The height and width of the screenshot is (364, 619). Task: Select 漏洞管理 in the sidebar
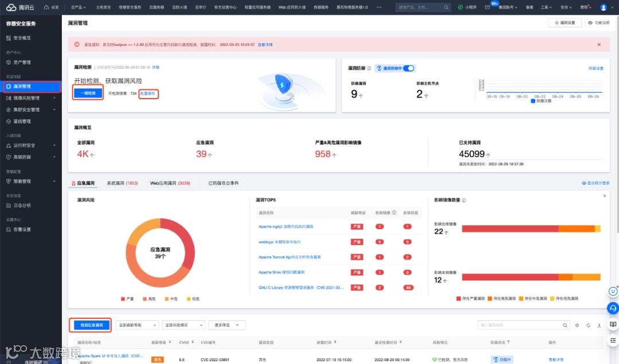[32, 87]
